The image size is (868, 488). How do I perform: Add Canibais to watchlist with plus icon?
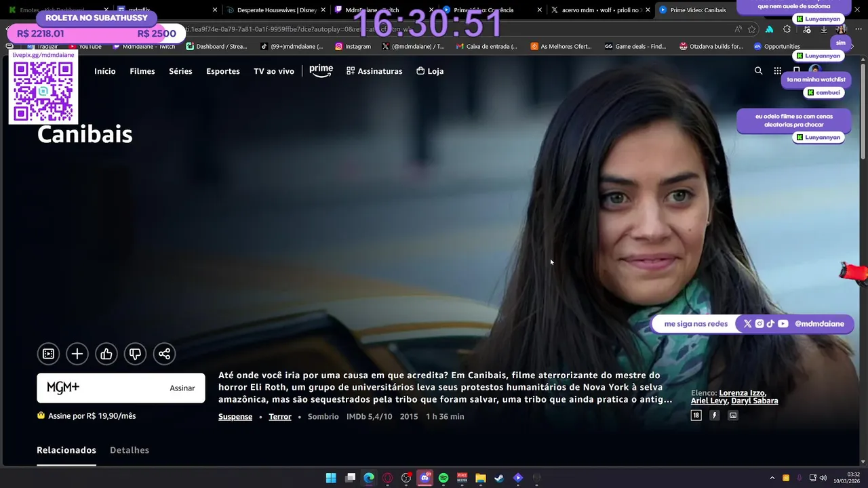77,354
